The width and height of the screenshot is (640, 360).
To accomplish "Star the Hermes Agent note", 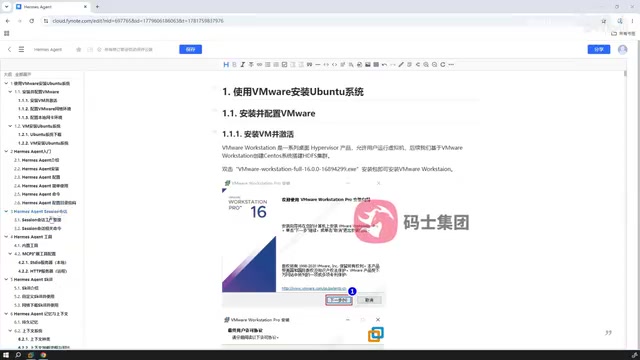I will (x=78, y=49).
